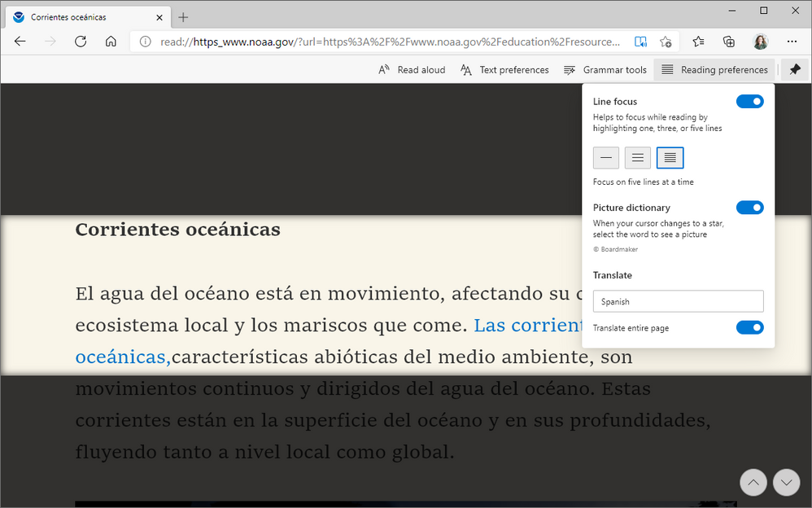Open Text preferences options
812x508 pixels.
coord(504,70)
